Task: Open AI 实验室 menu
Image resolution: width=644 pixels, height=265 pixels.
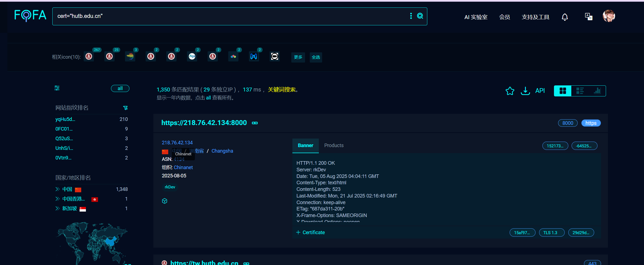Action: 476,17
